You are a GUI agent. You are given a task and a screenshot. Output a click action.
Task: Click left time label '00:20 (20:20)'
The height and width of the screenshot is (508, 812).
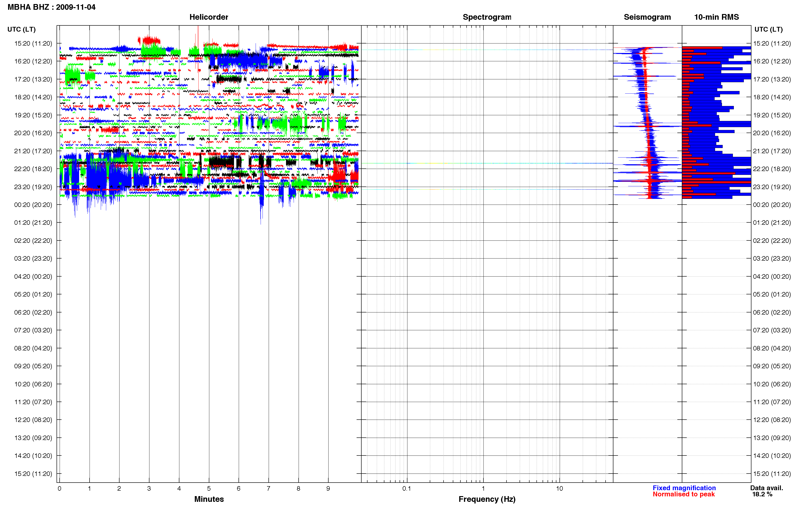(x=33, y=205)
